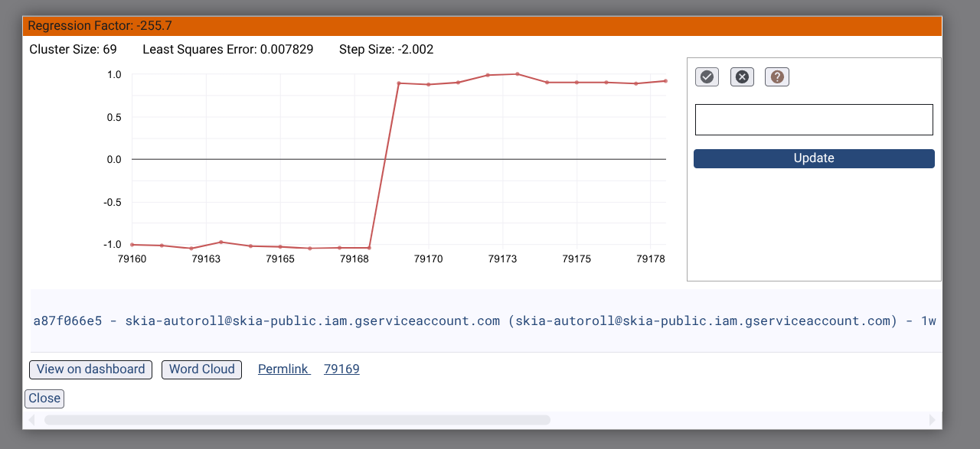This screenshot has height=449, width=980.
Task: Click x-axis label 79178 on chart
Action: pos(651,259)
